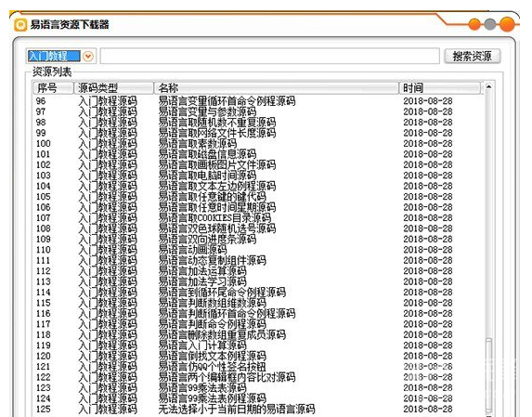This screenshot has width=532, height=417.
Task: Click the left orange title bar button
Action: [474, 24]
